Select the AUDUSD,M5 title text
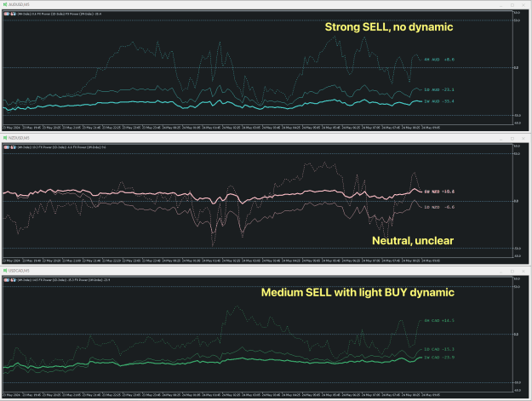 click(x=19, y=5)
